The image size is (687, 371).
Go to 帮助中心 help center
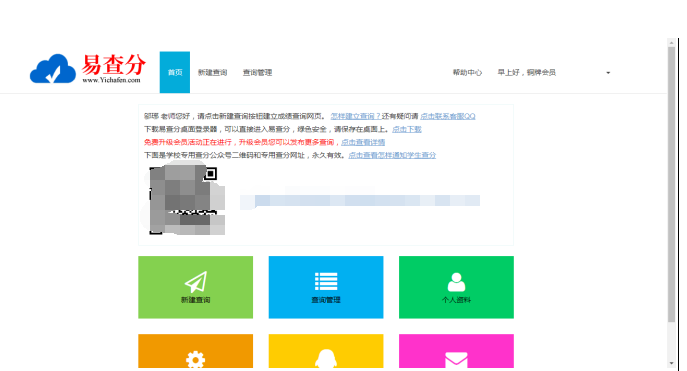pyautogui.click(x=467, y=73)
